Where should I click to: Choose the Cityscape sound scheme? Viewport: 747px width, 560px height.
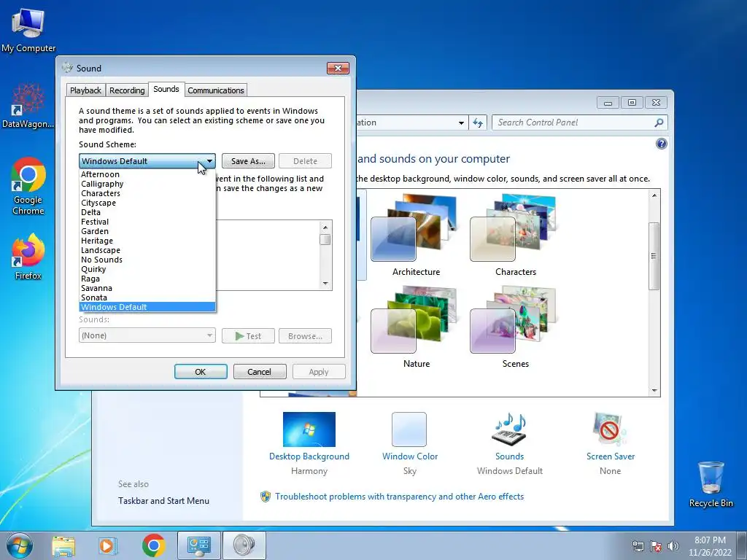(x=147, y=203)
